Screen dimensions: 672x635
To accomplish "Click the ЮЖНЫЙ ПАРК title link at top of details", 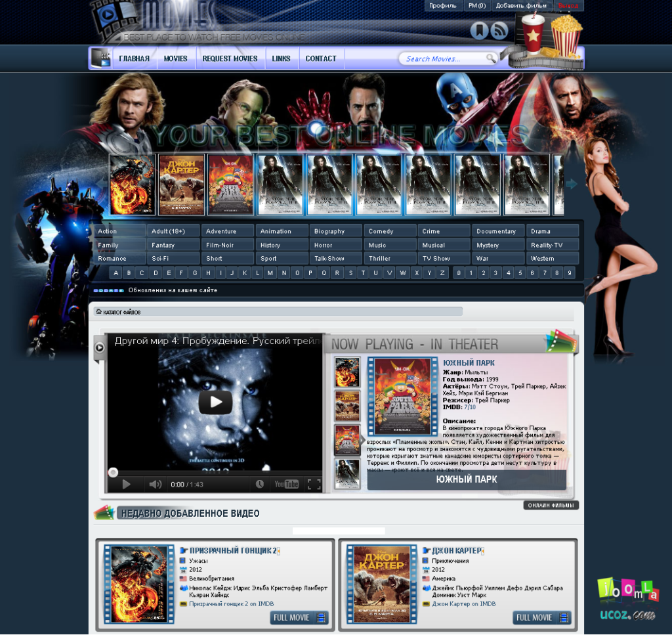I will [469, 362].
